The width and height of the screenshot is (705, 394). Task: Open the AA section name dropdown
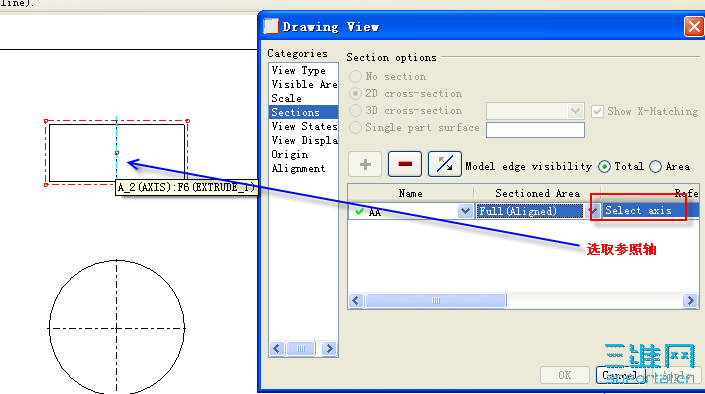pyautogui.click(x=465, y=211)
